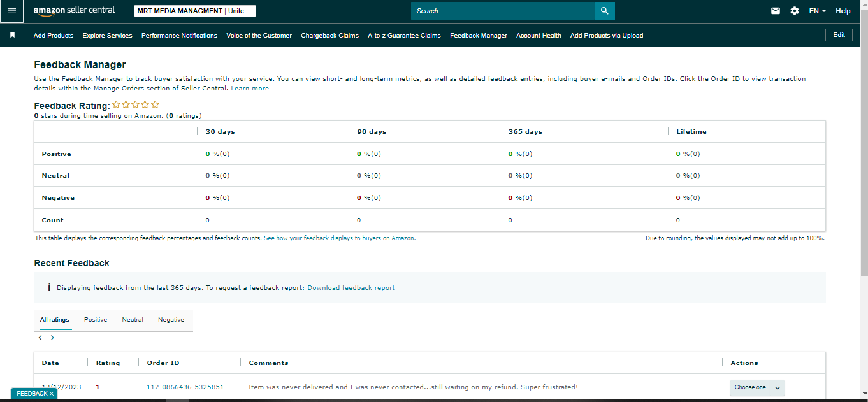Click the Edit favorites button
The width and height of the screenshot is (868, 402).
(x=839, y=35)
